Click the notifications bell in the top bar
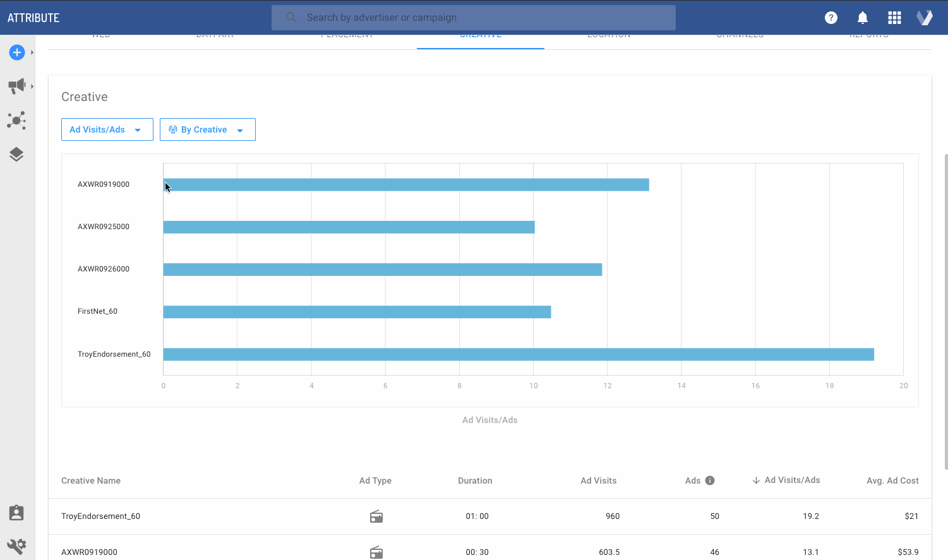 [863, 18]
